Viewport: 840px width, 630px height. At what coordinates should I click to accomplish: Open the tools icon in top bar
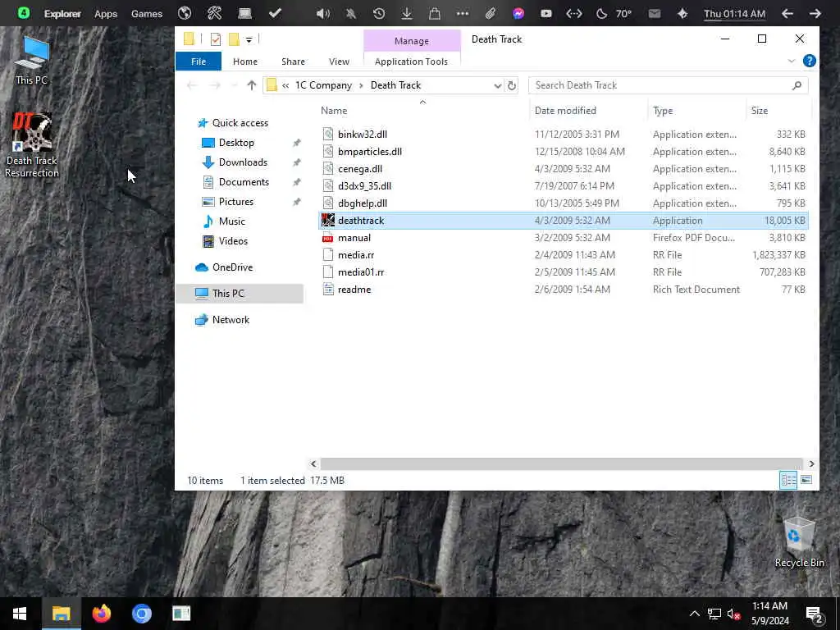point(214,13)
